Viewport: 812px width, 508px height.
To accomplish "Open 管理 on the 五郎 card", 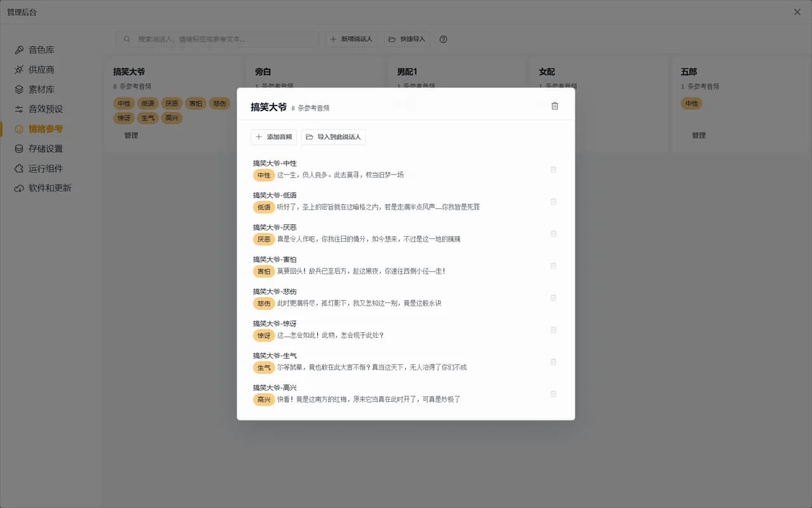I will pos(699,135).
